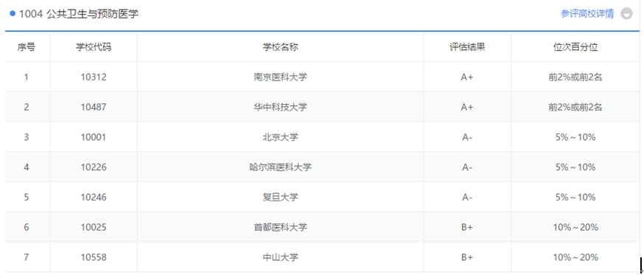Click row number 2
Screen dimensions: 644x275
point(27,107)
